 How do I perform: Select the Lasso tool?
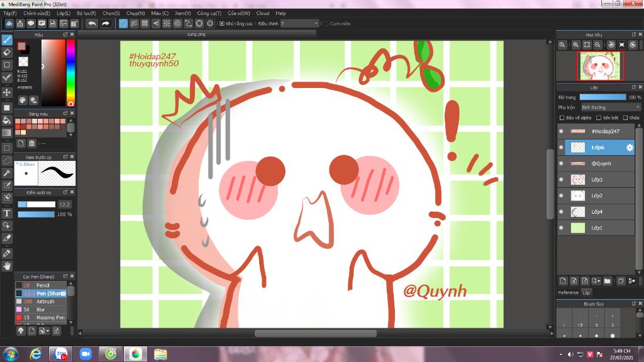click(x=7, y=160)
